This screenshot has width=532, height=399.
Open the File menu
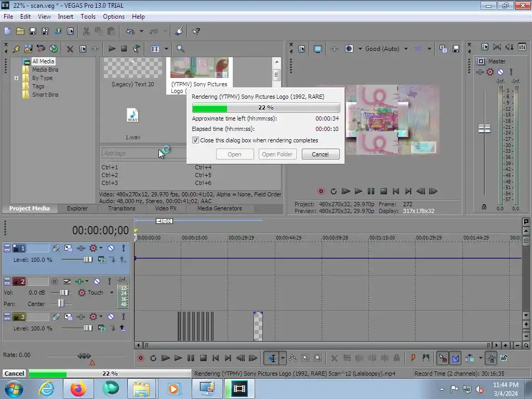tap(8, 17)
